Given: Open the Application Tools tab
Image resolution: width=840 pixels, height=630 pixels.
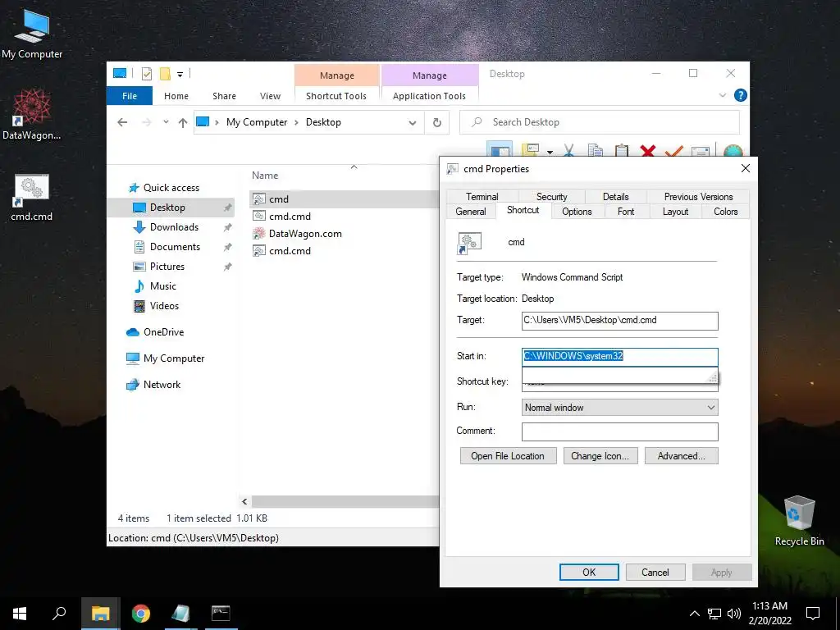Looking at the screenshot, I should [429, 96].
